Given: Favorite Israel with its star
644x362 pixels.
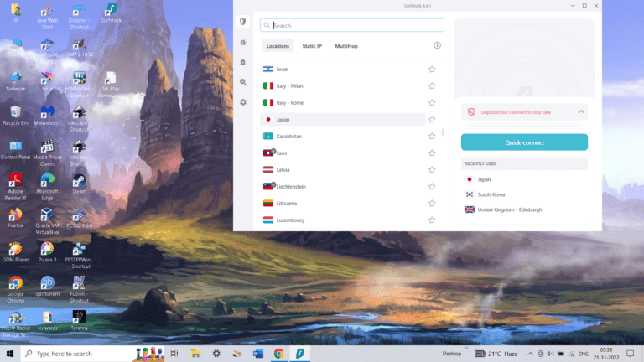Looking at the screenshot, I should 432,70.
